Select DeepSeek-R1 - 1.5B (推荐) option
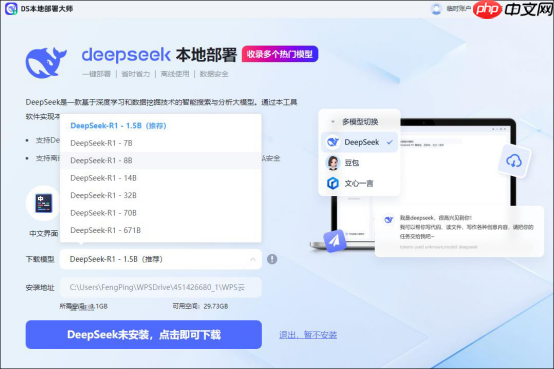 click(x=161, y=125)
